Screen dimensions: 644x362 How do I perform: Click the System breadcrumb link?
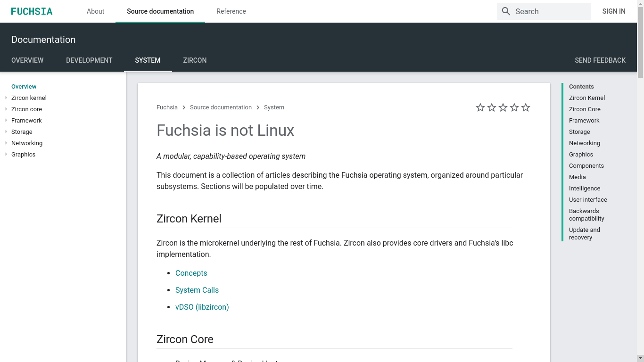[x=274, y=107]
